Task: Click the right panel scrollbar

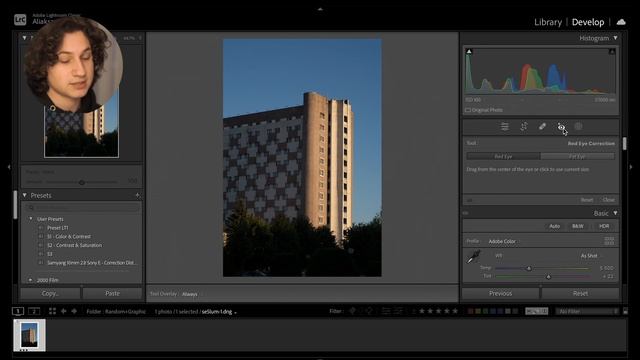Action: click(624, 143)
